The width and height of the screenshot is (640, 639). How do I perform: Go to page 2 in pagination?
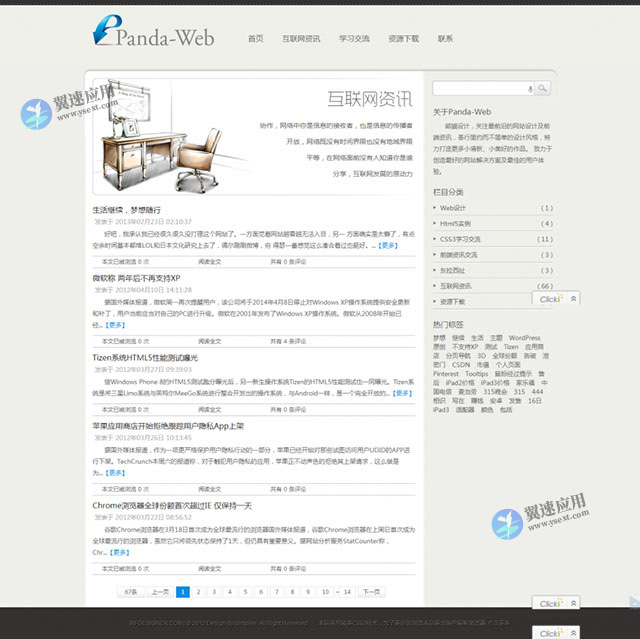click(200, 592)
